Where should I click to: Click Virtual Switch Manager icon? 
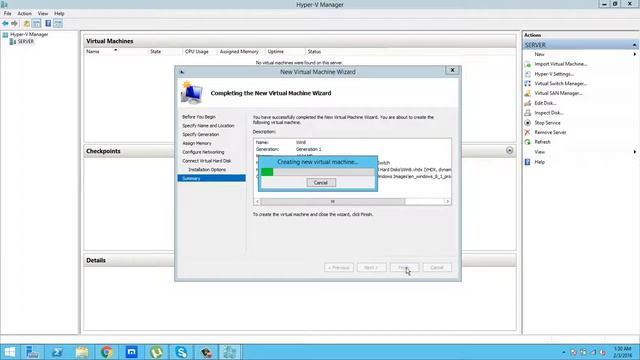527,84
